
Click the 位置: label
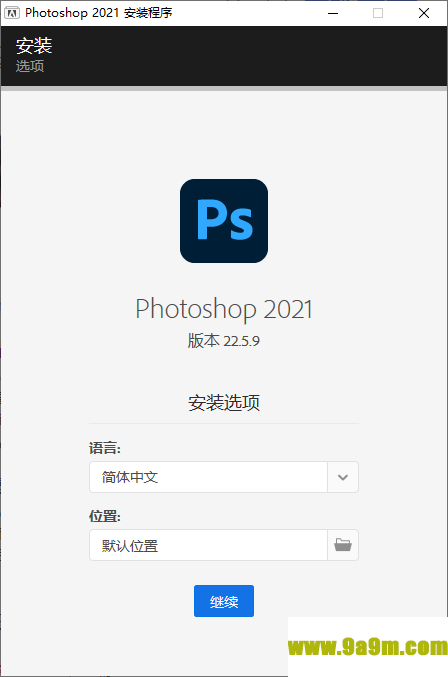tap(105, 516)
